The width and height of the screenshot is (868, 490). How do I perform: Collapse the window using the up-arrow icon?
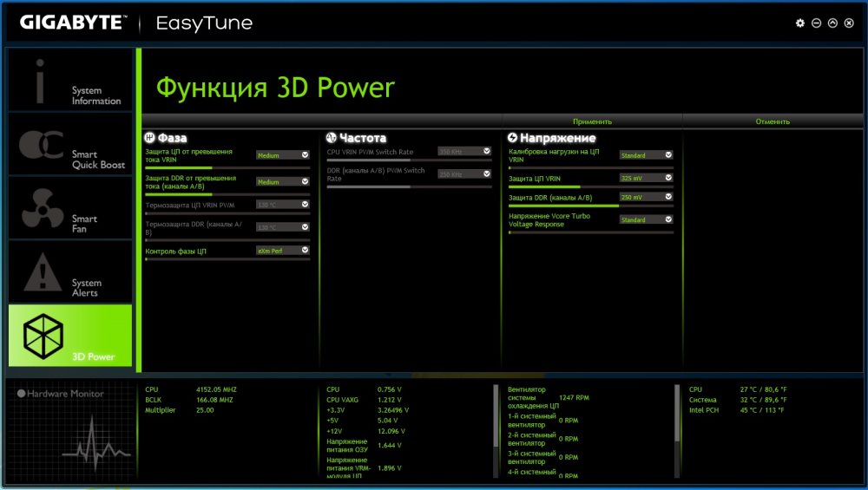pyautogui.click(x=832, y=23)
